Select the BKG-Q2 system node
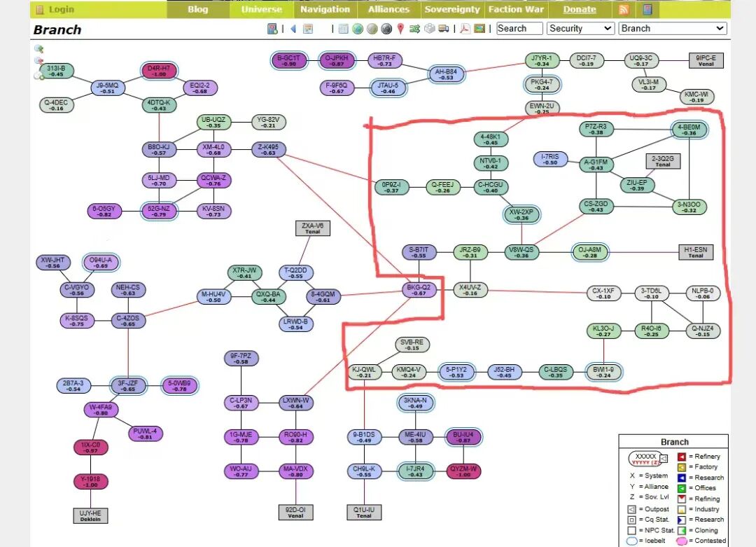The image size is (756, 547). tap(419, 289)
